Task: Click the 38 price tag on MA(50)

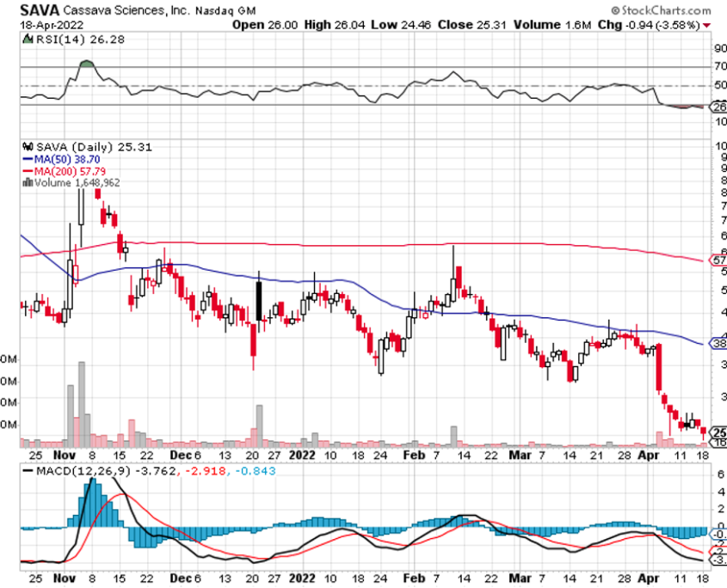Action: [x=718, y=344]
